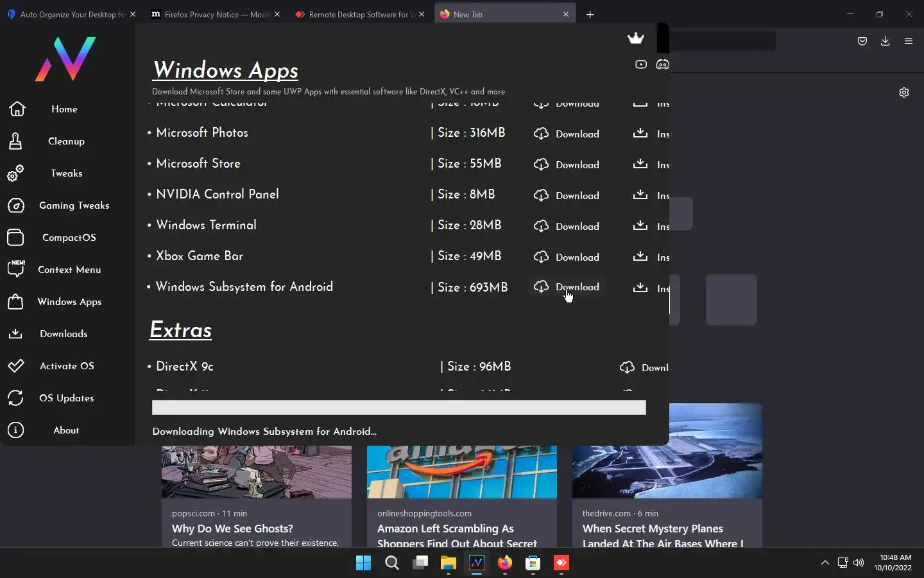Open Microsoft Store from taskbar

pyautogui.click(x=533, y=563)
